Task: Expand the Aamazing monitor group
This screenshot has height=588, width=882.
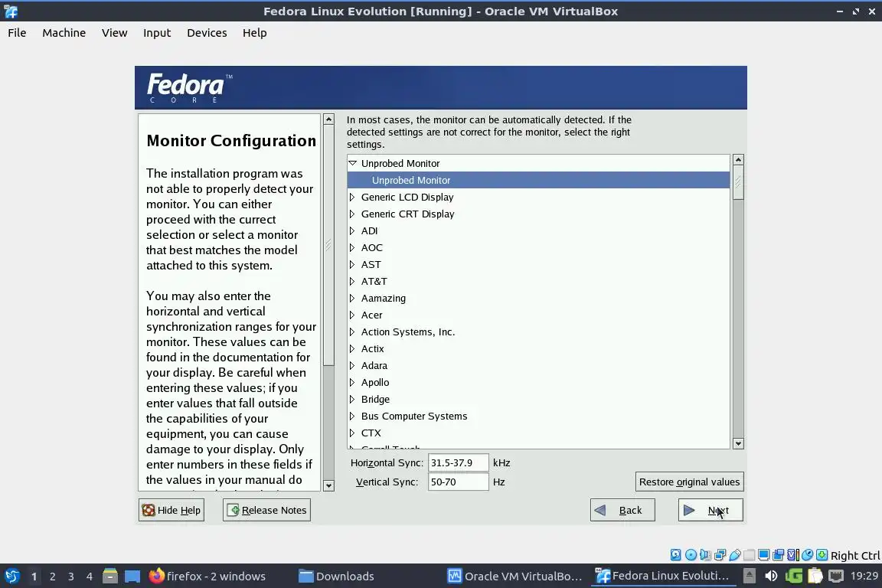Action: [x=352, y=299]
